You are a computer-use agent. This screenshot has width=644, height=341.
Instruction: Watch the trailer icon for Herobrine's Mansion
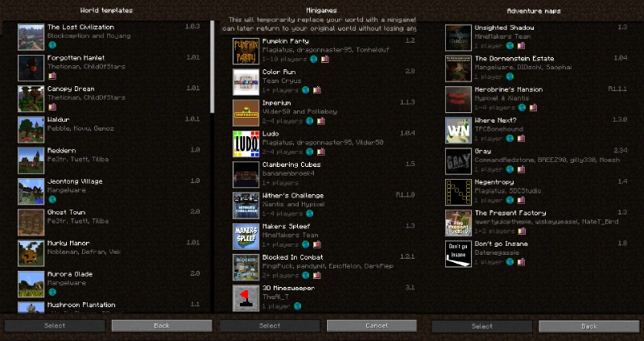pyautogui.click(x=533, y=107)
